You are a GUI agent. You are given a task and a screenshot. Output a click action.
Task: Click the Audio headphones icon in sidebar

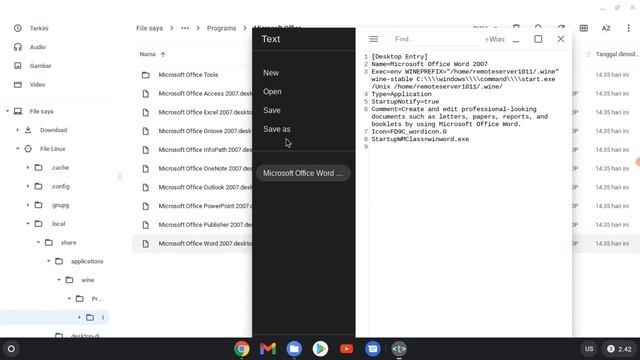[x=18, y=47]
